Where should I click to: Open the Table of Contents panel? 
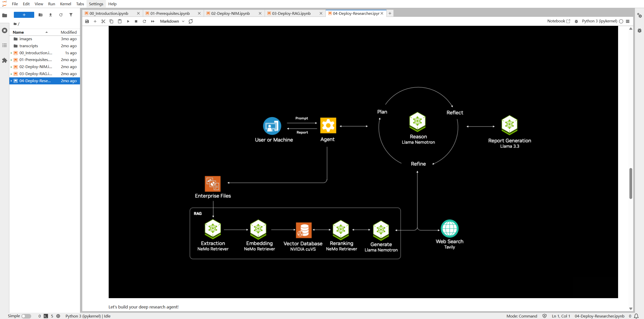point(5,45)
